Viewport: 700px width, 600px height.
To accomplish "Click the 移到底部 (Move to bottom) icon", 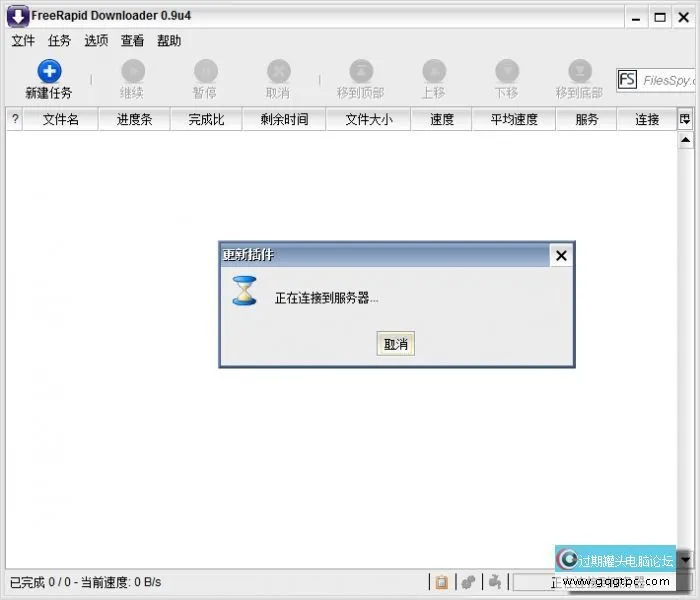I will point(579,71).
